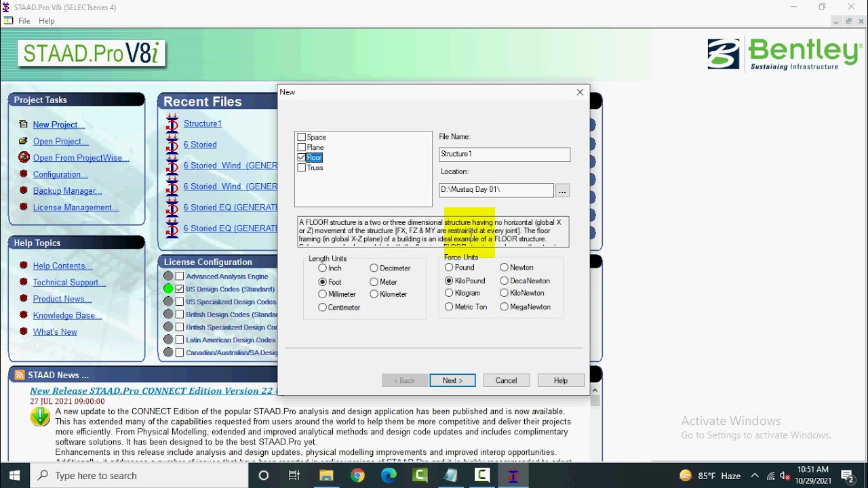Open the Cortana circle icon
This screenshot has height=488, width=868.
pyautogui.click(x=264, y=476)
